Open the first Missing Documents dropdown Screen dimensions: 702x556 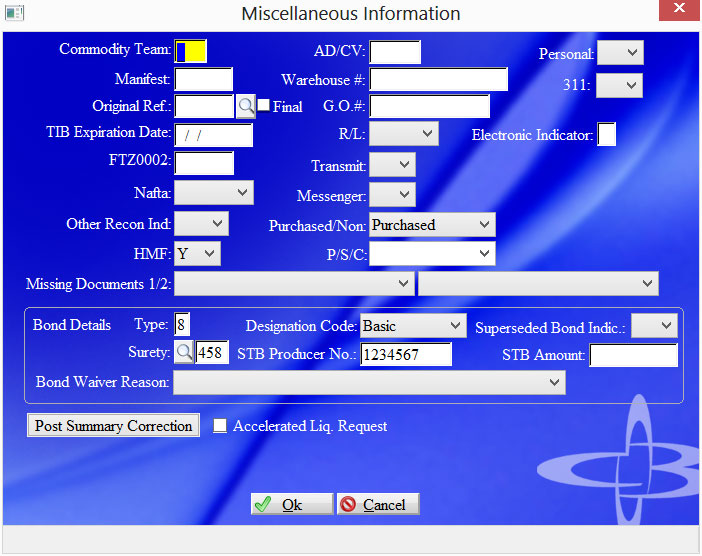[294, 283]
